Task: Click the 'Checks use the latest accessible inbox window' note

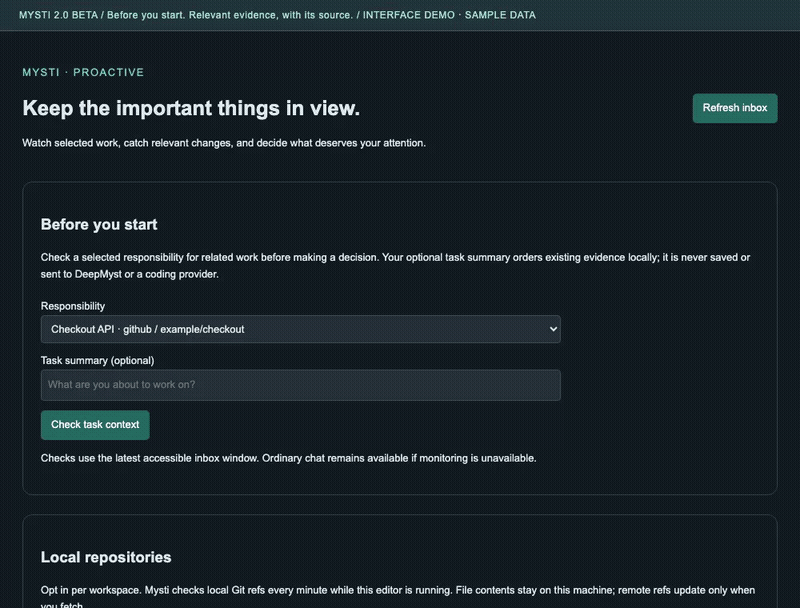Action: (x=288, y=458)
